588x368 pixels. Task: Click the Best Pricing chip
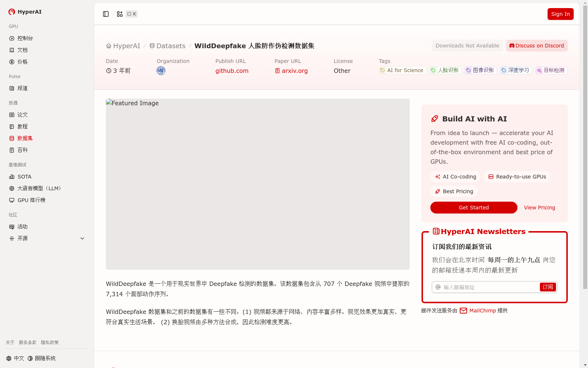click(454, 191)
